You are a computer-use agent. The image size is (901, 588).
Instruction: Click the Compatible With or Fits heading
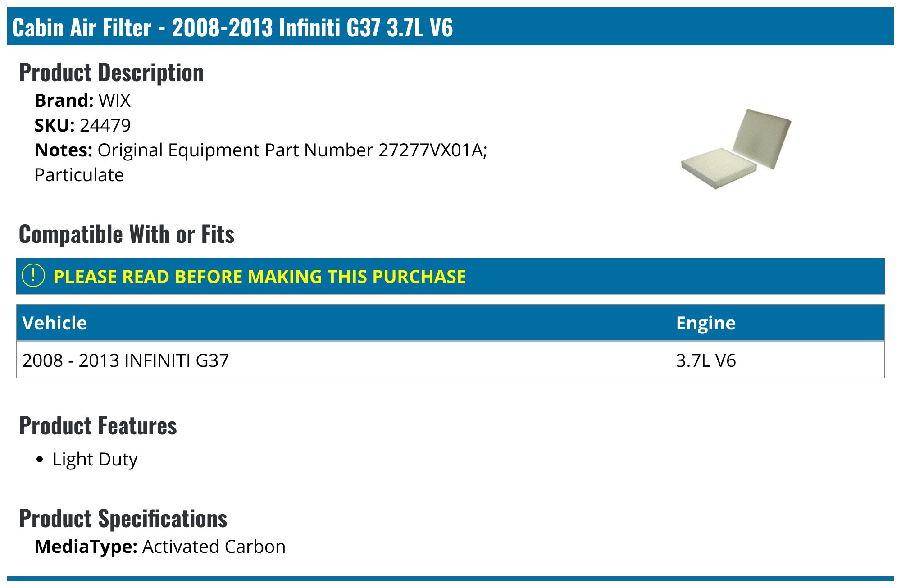(x=127, y=234)
